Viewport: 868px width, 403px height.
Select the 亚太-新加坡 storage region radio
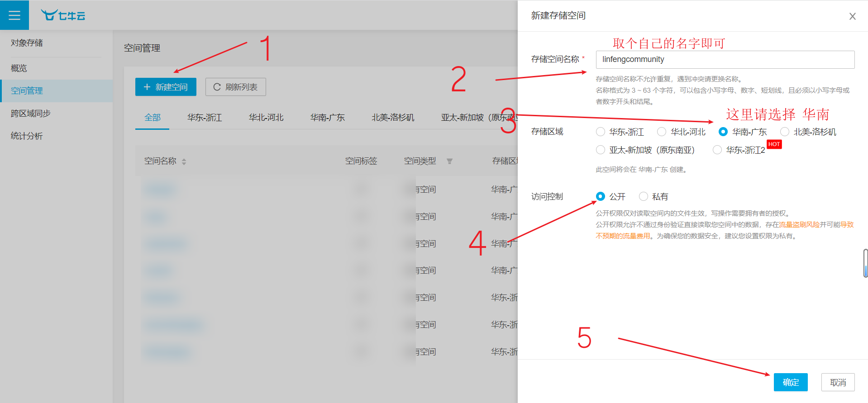point(601,150)
